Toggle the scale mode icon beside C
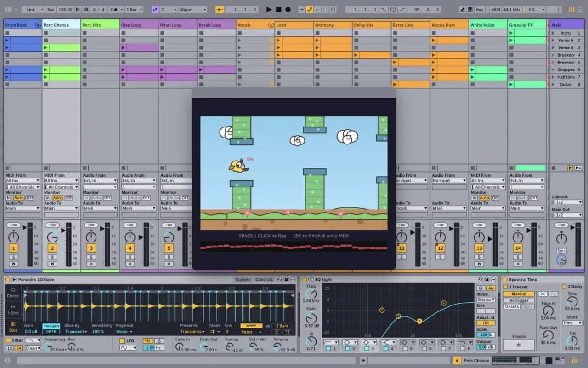Screen dimensions: 588x368 pyautogui.click(x=155, y=9)
